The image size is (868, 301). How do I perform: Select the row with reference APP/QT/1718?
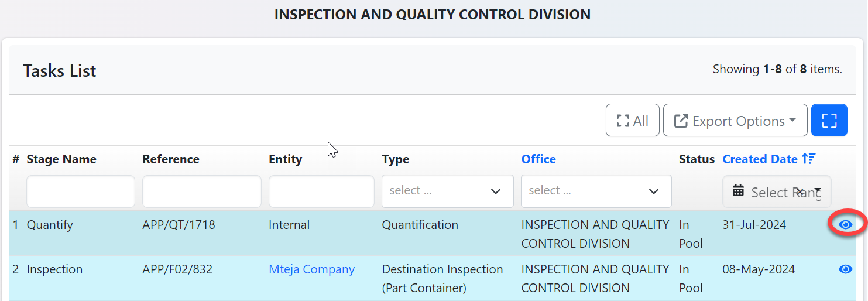tap(179, 225)
